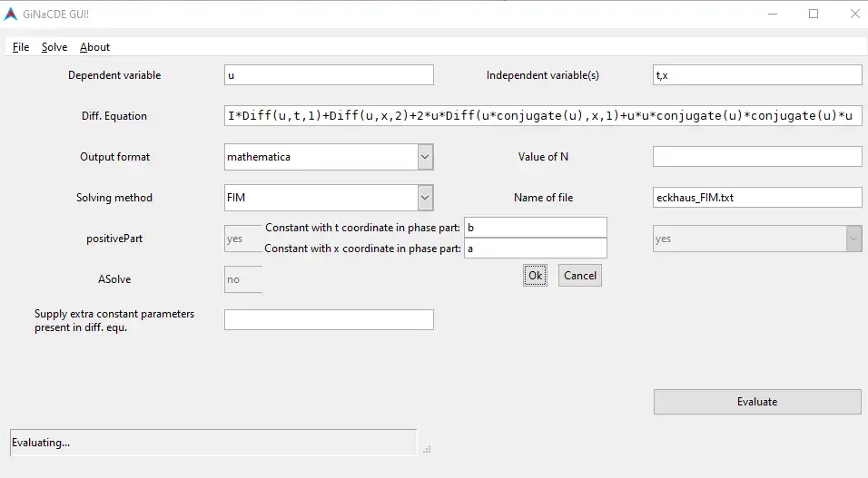Click the x coordinate phase constant field
868x478 pixels.
click(x=535, y=249)
